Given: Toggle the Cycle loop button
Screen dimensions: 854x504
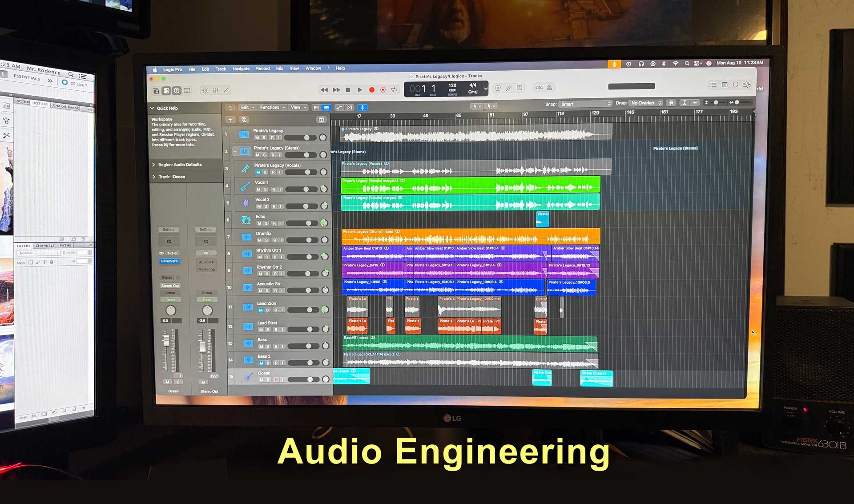Looking at the screenshot, I should click(x=394, y=90).
